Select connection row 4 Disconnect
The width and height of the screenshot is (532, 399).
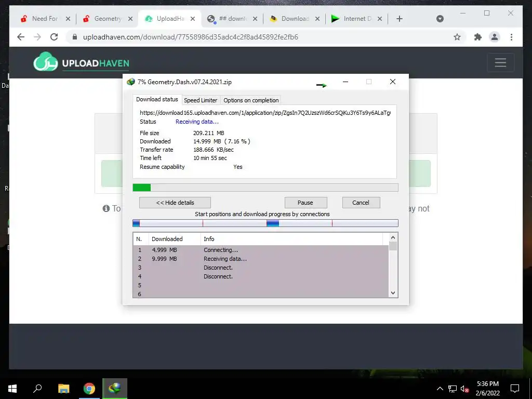point(261,276)
